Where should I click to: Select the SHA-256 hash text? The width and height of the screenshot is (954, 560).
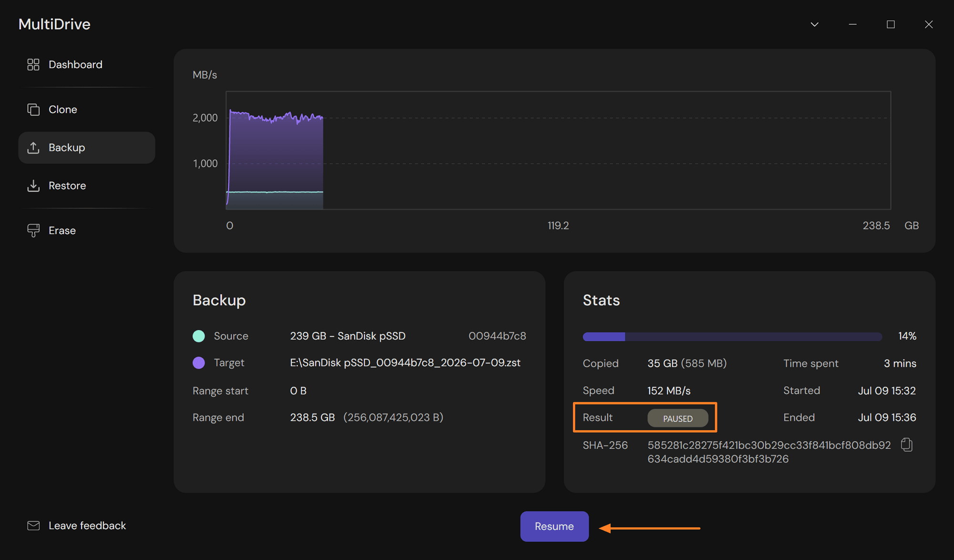[769, 452]
